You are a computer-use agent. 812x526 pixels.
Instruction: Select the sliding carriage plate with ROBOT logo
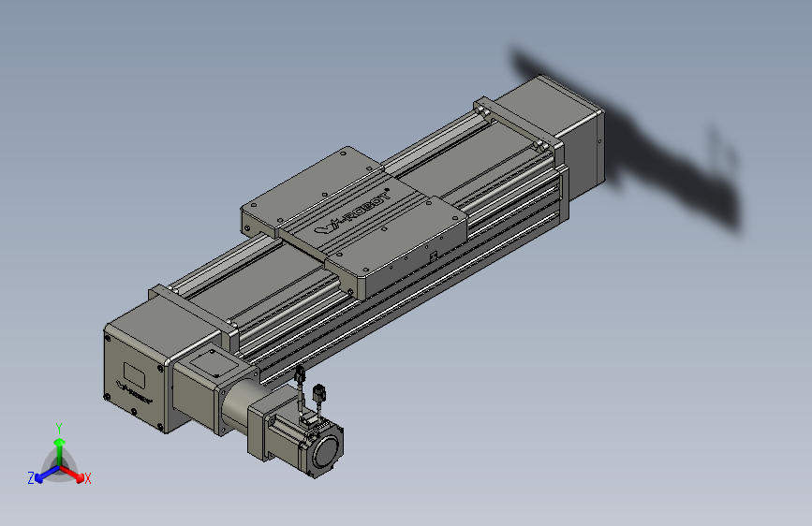[x=354, y=222]
